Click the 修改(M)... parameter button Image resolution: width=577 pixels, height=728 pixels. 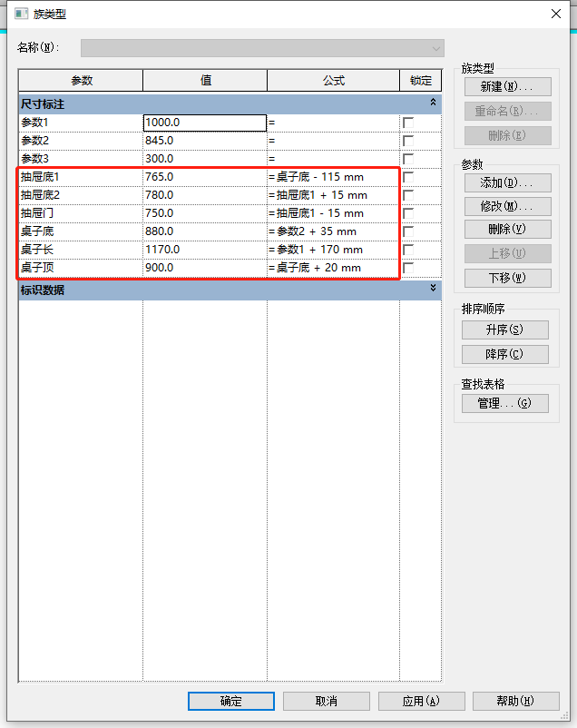pos(508,206)
